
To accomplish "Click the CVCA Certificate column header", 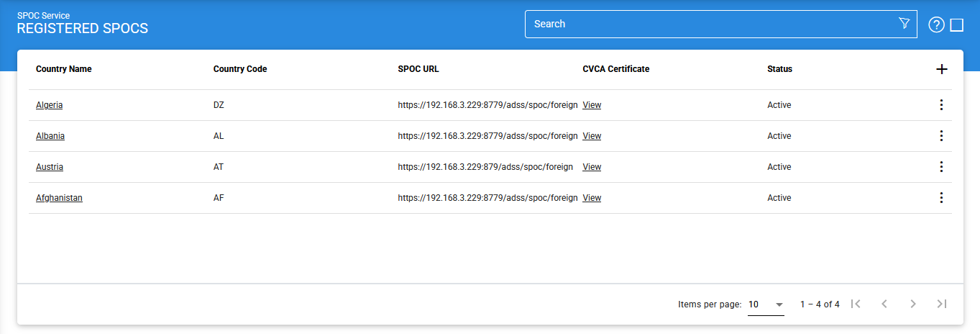I will click(616, 69).
